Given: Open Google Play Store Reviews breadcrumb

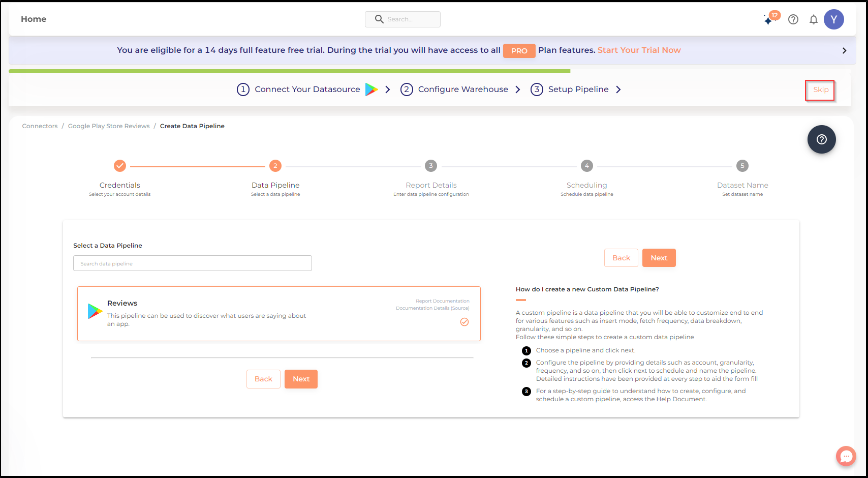Looking at the screenshot, I should (x=109, y=126).
